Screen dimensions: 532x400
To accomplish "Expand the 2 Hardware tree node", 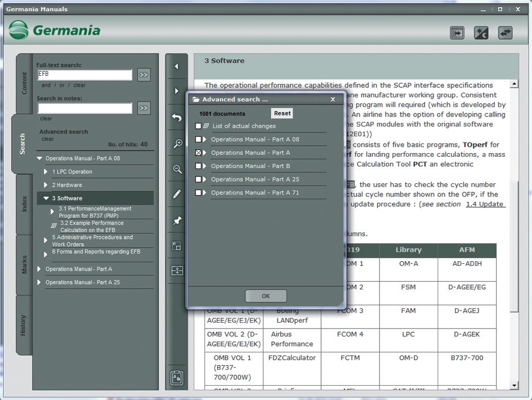I will pos(46,185).
